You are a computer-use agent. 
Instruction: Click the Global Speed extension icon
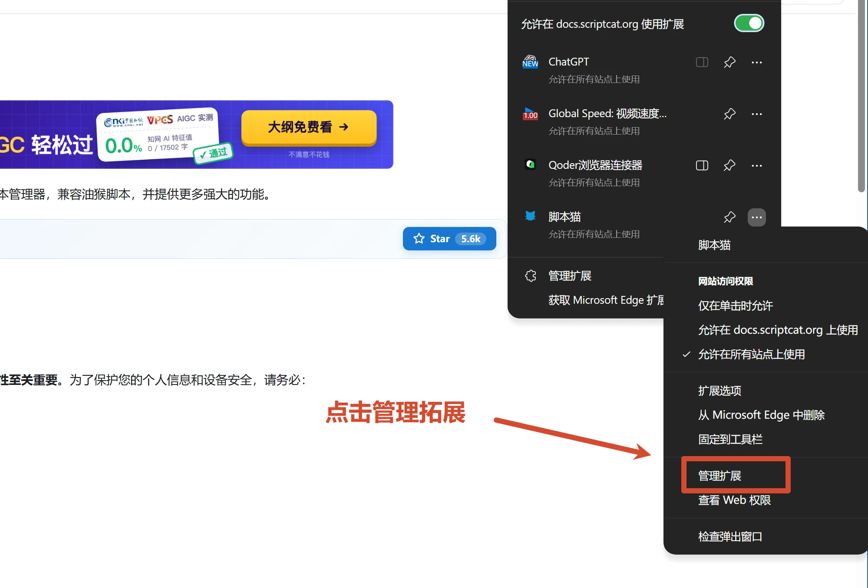point(530,114)
